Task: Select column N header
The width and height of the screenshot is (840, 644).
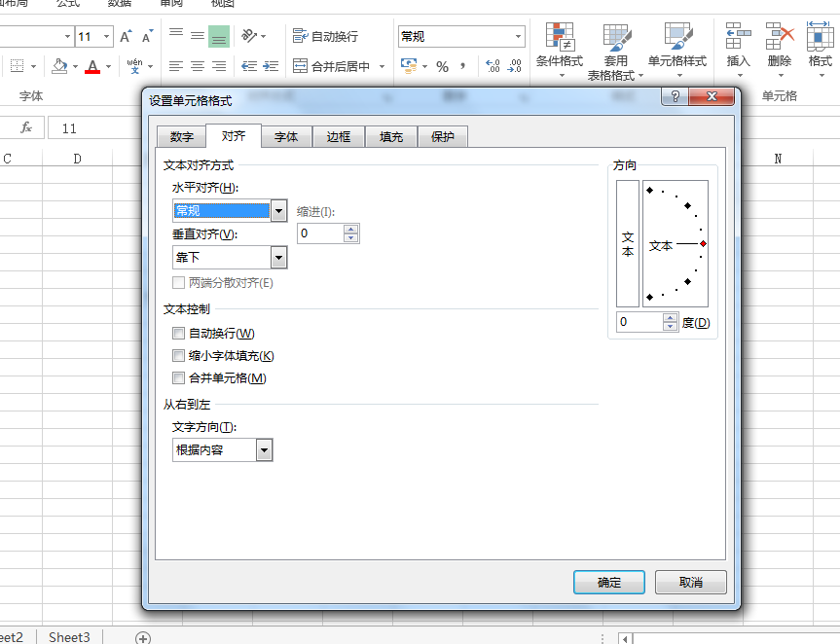Action: [778, 159]
